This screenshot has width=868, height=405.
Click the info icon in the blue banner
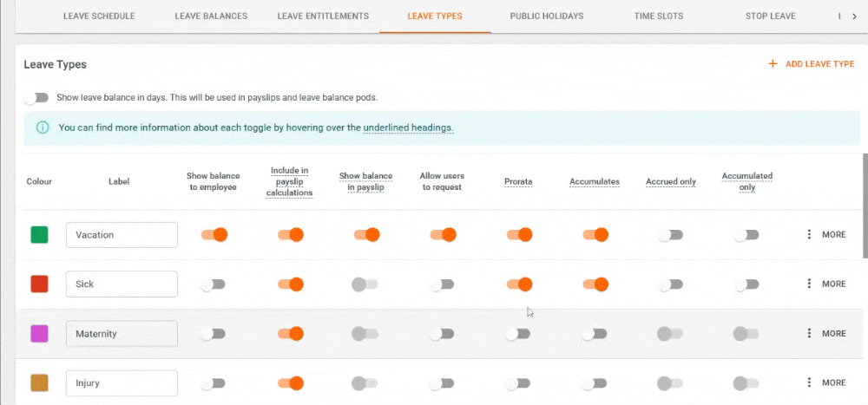(43, 127)
